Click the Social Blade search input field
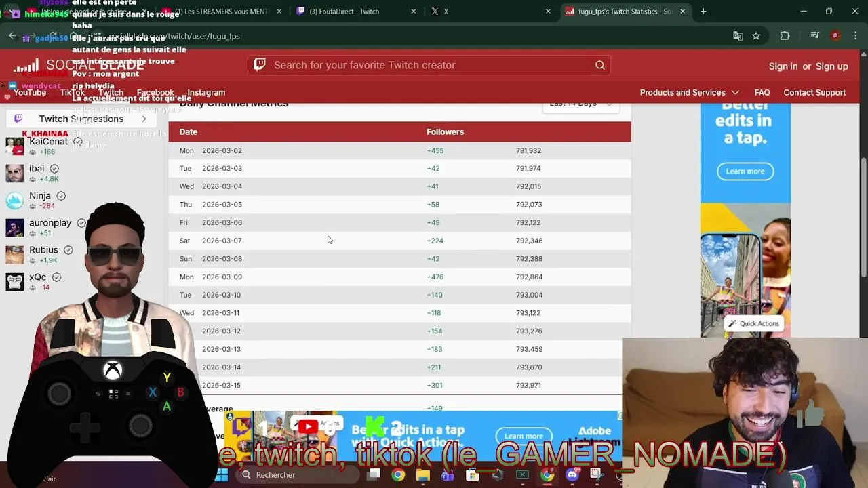 429,65
